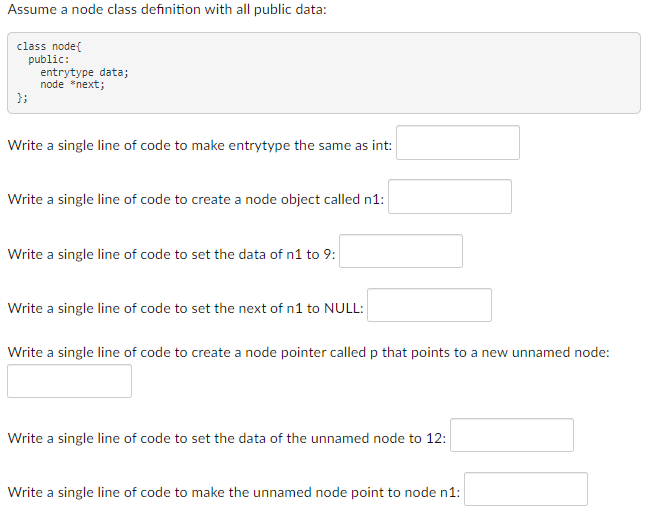
Task: Select the field for setting n1 data to 9
Action: coord(401,251)
